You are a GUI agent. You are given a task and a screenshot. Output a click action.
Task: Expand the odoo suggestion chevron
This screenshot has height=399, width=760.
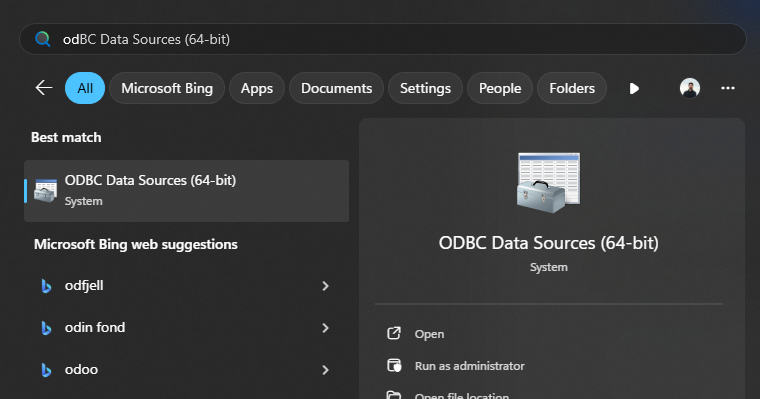pyautogui.click(x=325, y=370)
